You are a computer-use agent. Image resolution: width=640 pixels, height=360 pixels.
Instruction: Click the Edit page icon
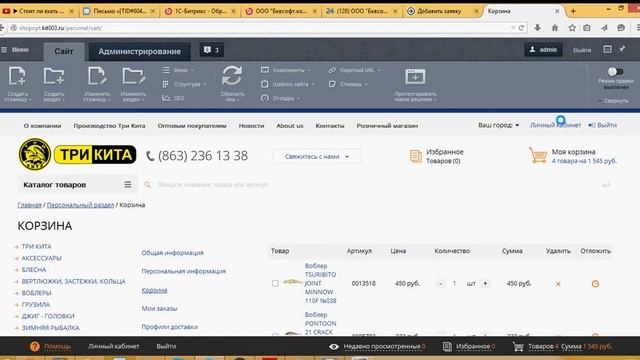[97, 76]
